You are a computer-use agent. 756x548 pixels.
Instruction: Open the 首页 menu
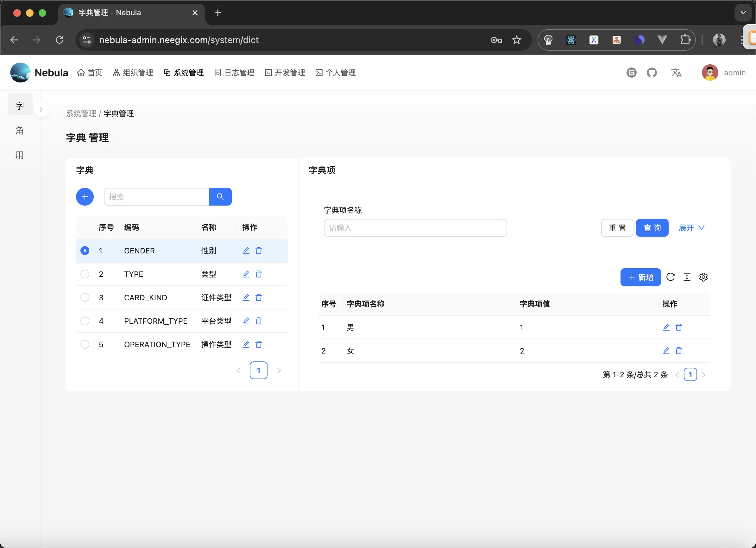90,72
